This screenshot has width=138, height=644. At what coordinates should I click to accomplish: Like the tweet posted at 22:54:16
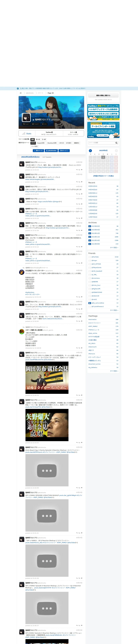(82, 182)
